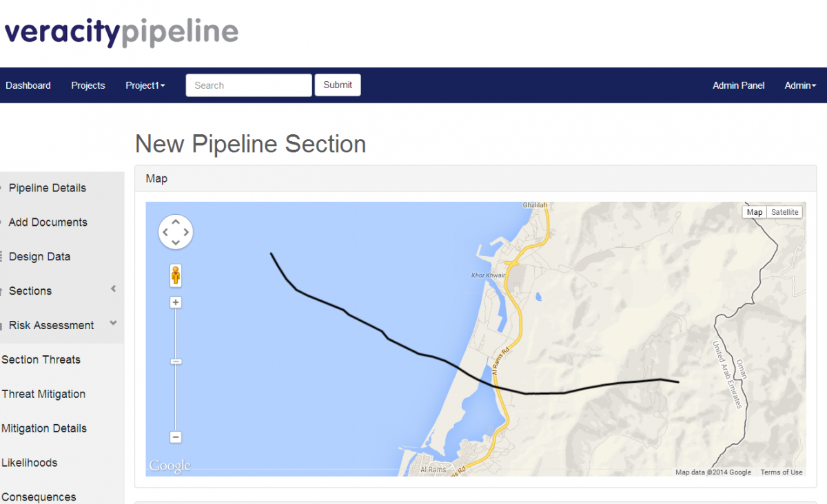Image resolution: width=827 pixels, height=504 pixels.
Task: Click the veracitypipeline logo
Action: coord(121,32)
